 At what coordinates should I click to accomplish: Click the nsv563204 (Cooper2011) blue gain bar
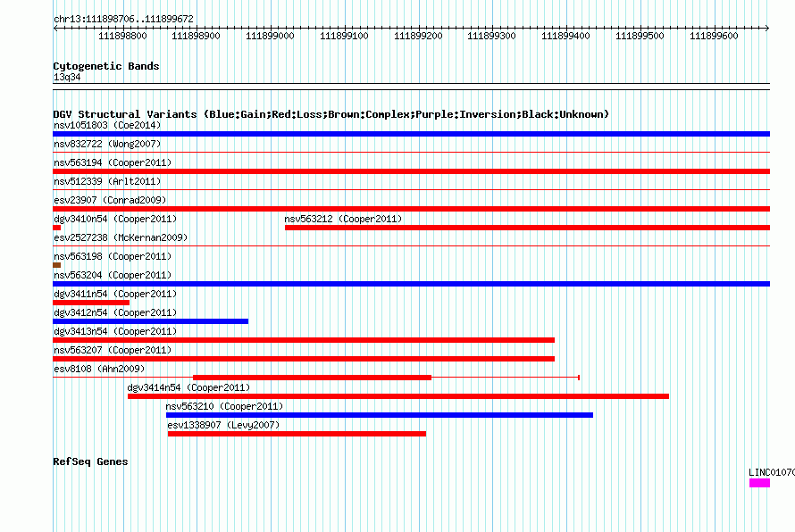point(411,284)
